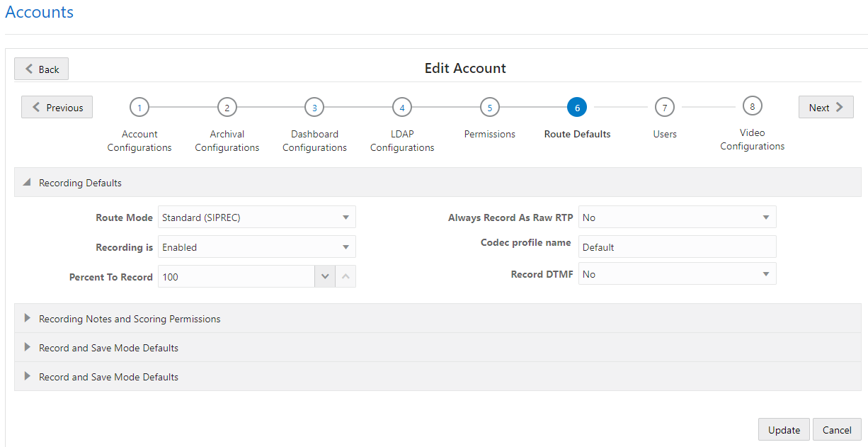Screen dimensions: 868x447
Task: Open the Route Mode dropdown
Action: [x=346, y=217]
